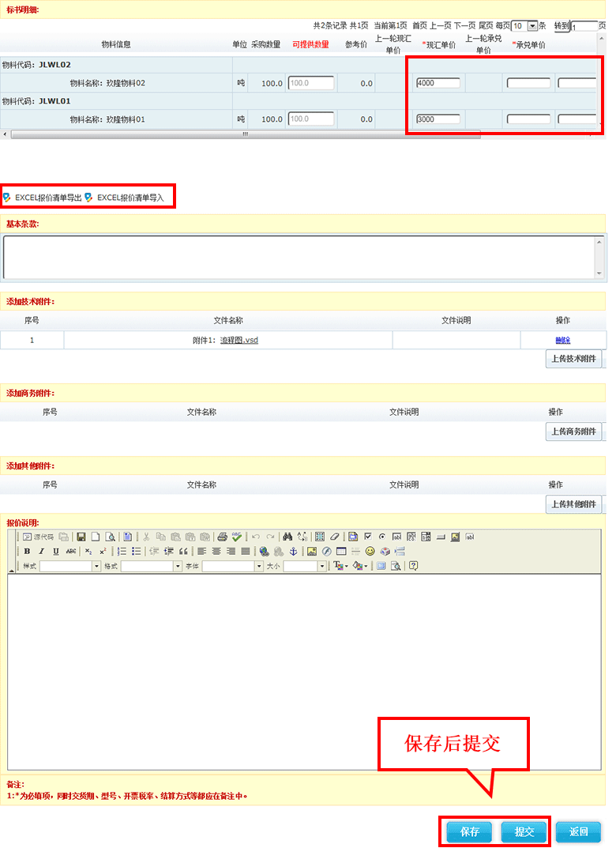Click the 上传技术附件 upload button

pos(574,360)
